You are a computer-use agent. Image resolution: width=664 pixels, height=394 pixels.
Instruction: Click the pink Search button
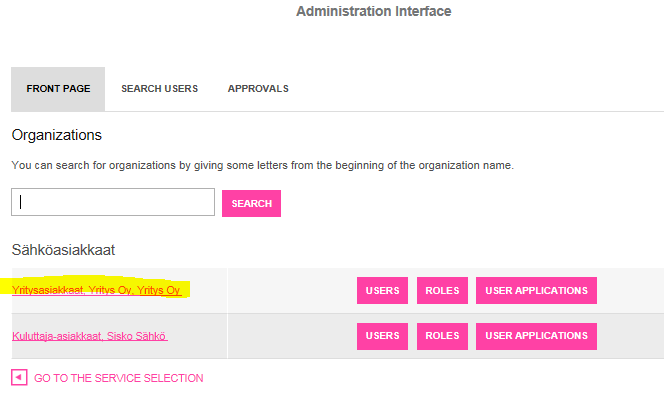251,203
